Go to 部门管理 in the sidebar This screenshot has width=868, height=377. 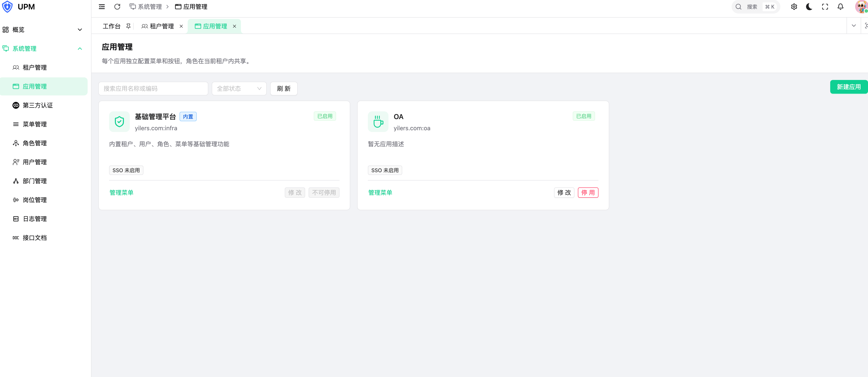pos(44,181)
